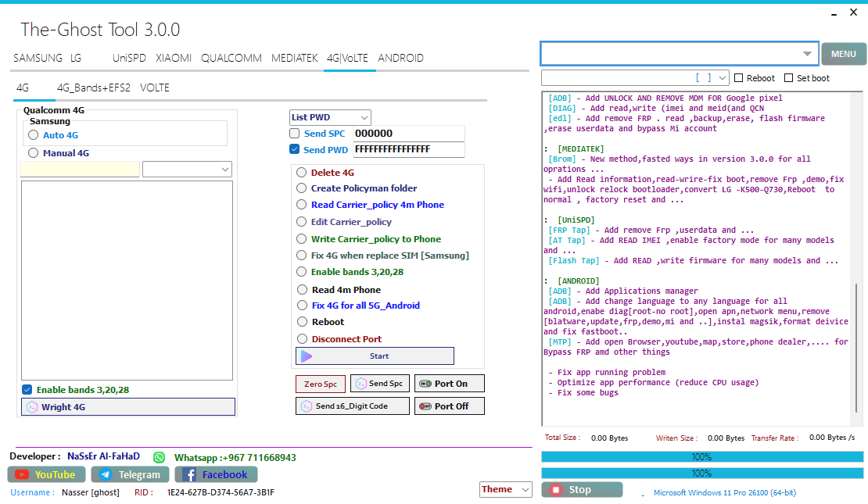Click the Send 16_Digit Code button

[352, 406]
